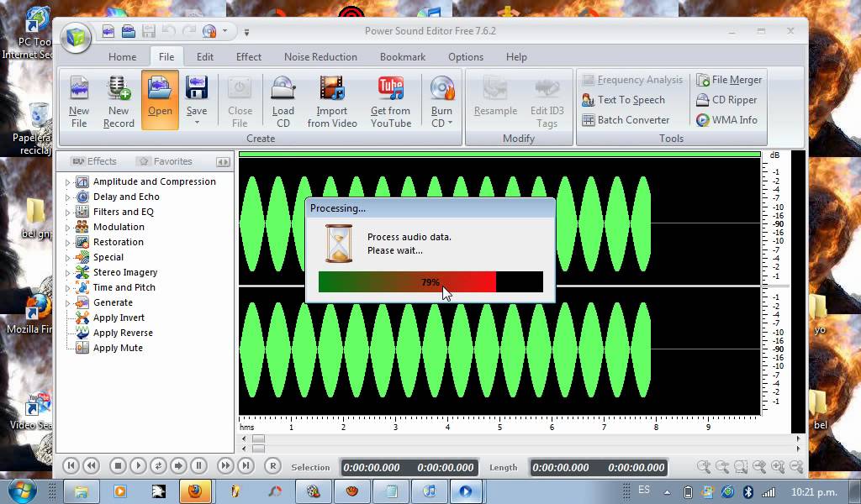The height and width of the screenshot is (504, 861).
Task: Open the WMA Info tool
Action: pos(726,119)
